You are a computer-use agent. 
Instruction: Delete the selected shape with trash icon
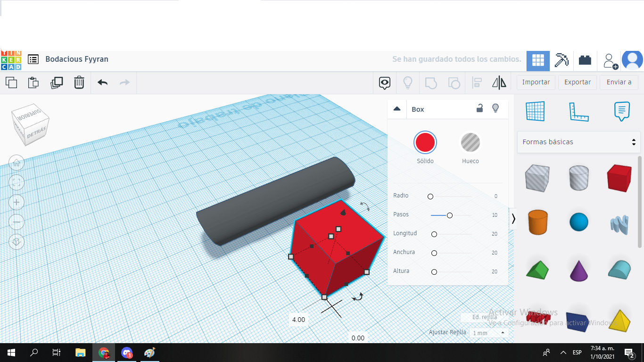point(79,82)
